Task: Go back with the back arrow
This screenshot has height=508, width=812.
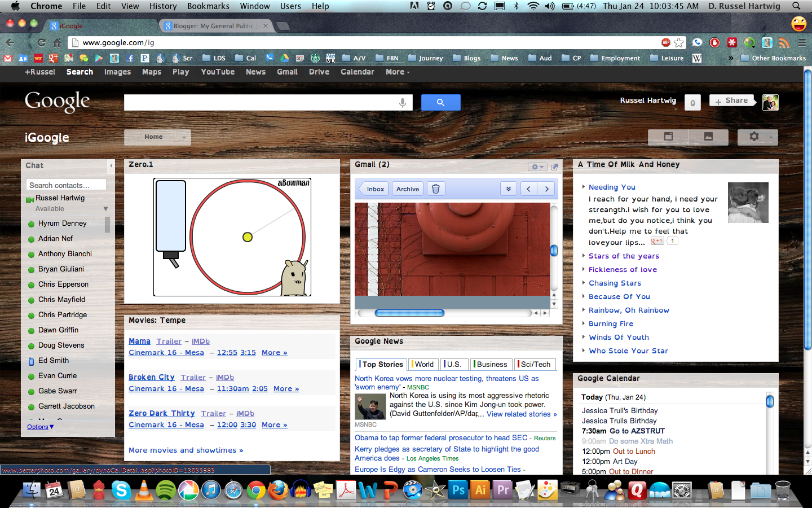Action: (x=10, y=42)
